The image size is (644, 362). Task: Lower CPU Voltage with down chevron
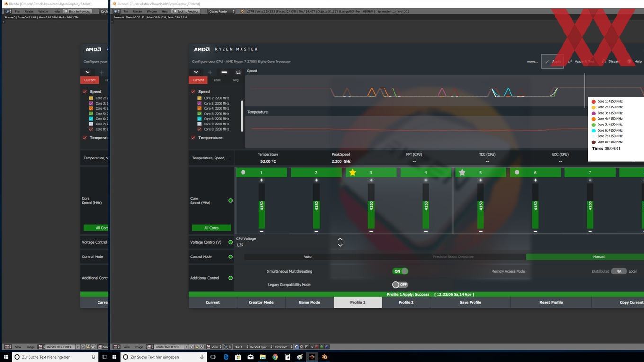340,245
